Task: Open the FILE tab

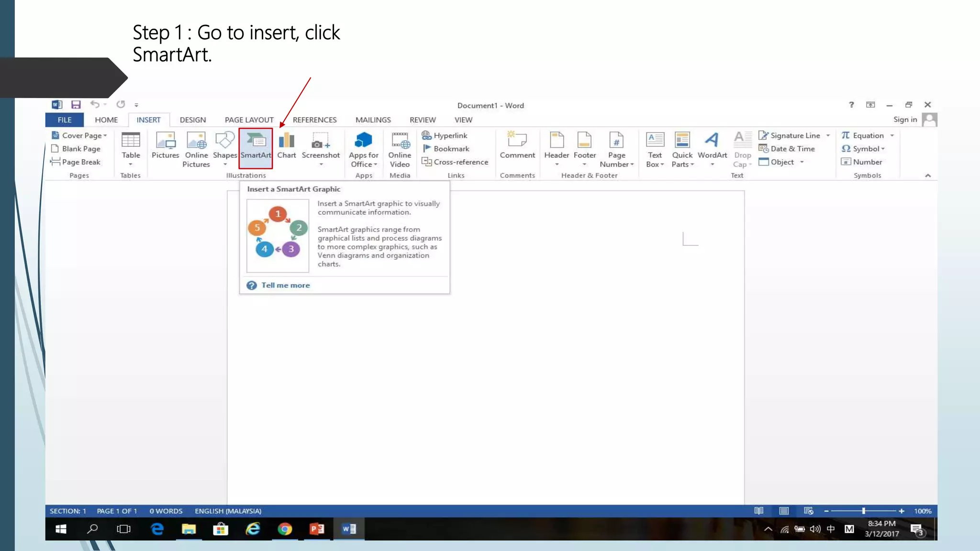Action: [65, 120]
